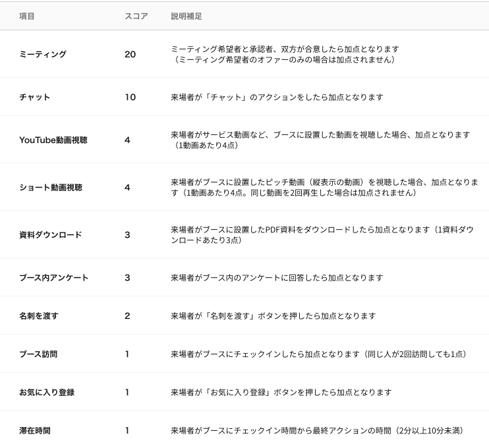
Task: Click the score 4 for ショート動画視聴
Action: (127, 188)
